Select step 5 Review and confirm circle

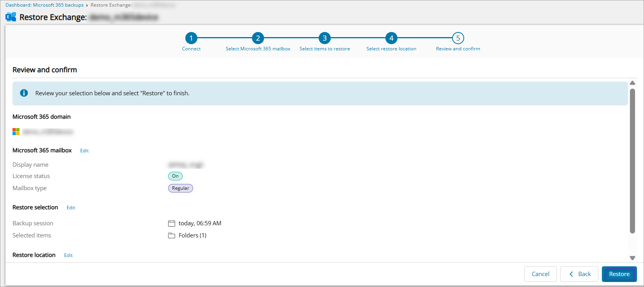458,38
